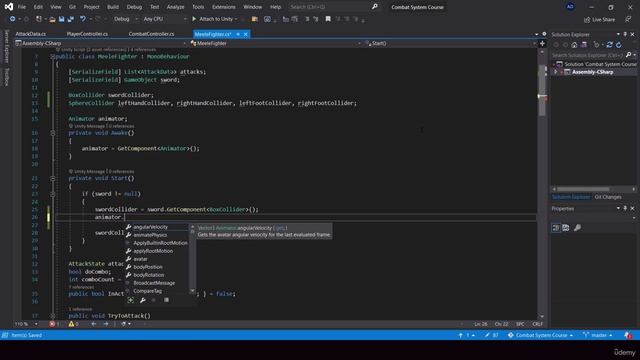Collapse the Awake() method outline
640x360 pixels.
pyautogui.click(x=53, y=133)
